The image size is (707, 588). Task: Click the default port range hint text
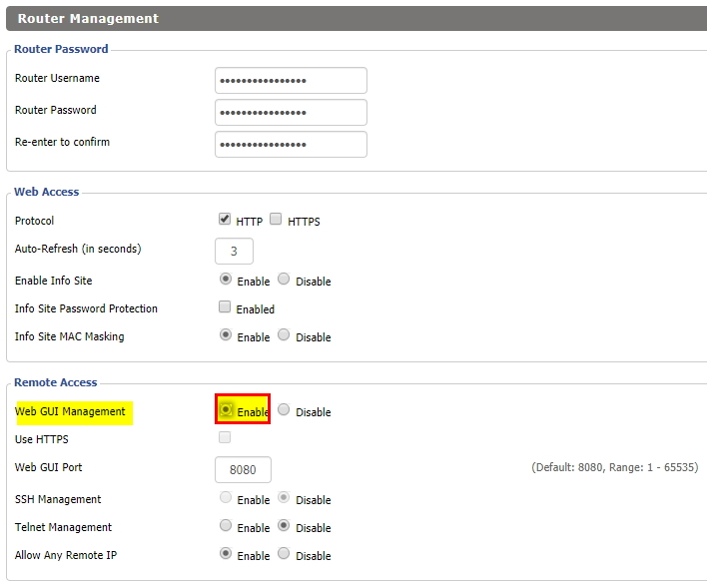615,467
